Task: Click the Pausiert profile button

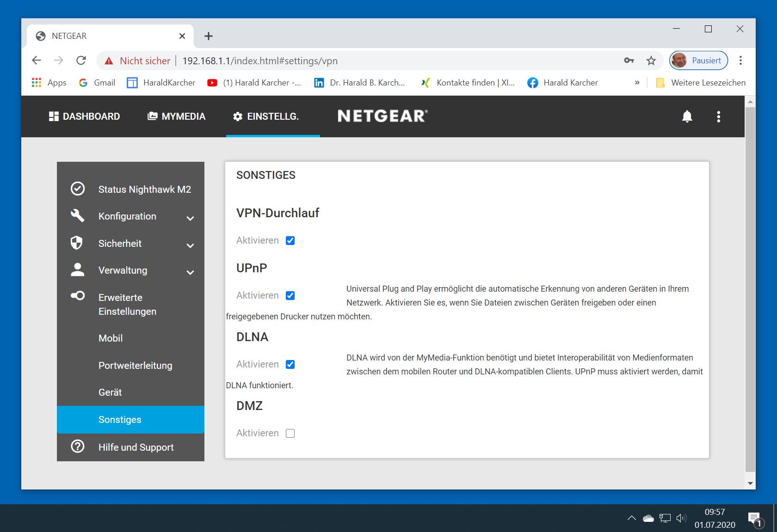Action: [x=699, y=61]
